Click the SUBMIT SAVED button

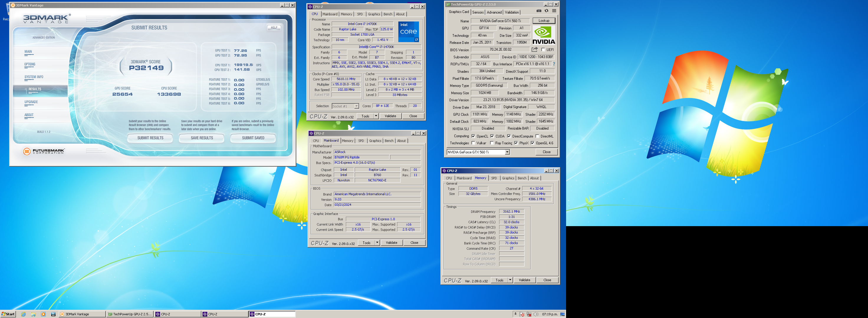pyautogui.click(x=253, y=138)
